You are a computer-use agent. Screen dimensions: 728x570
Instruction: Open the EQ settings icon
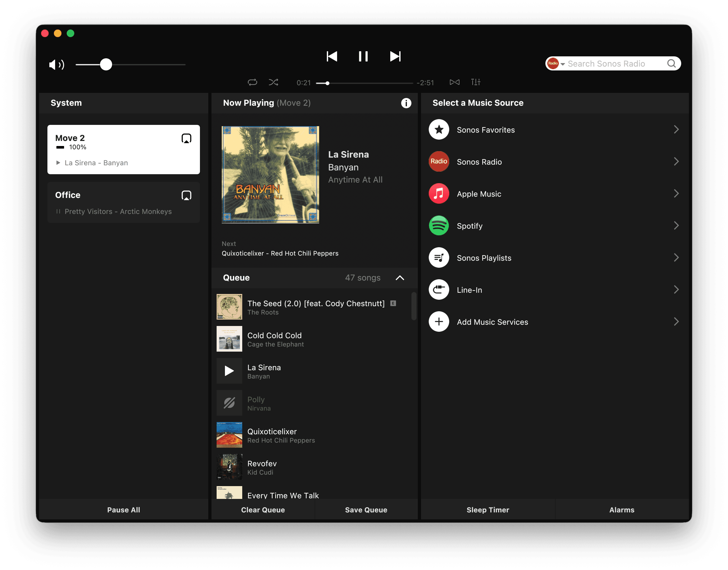[475, 82]
